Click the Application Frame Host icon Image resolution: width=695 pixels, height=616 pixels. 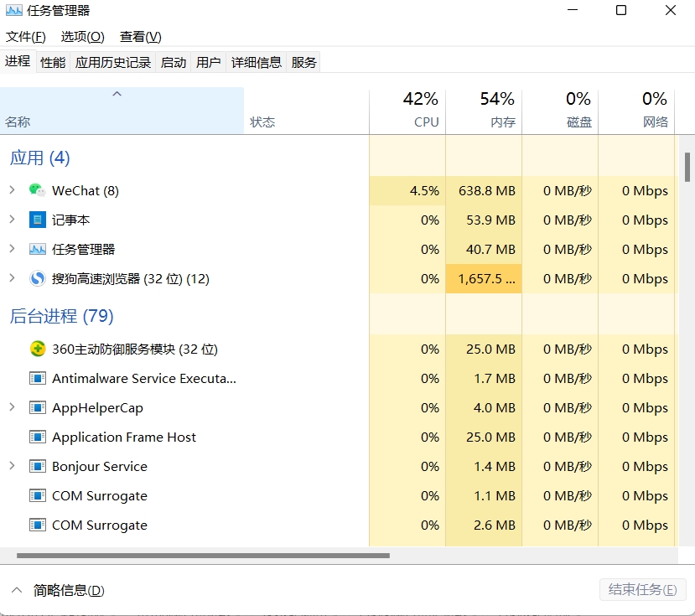(37, 437)
